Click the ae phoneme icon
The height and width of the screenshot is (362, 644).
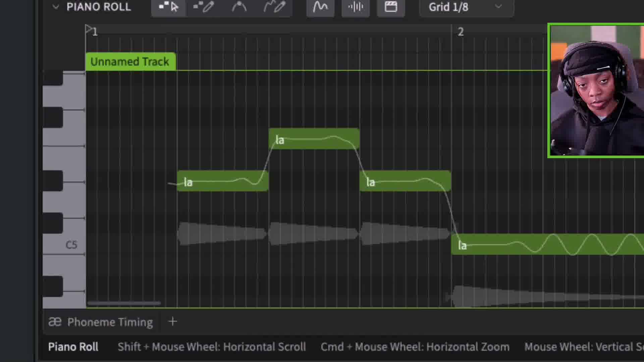pyautogui.click(x=55, y=322)
